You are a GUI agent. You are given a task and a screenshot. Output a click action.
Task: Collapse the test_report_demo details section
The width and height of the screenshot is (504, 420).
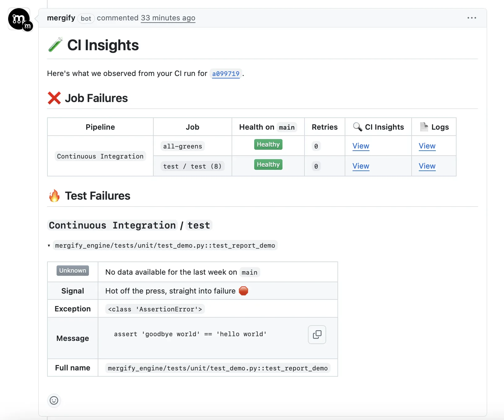pos(49,245)
